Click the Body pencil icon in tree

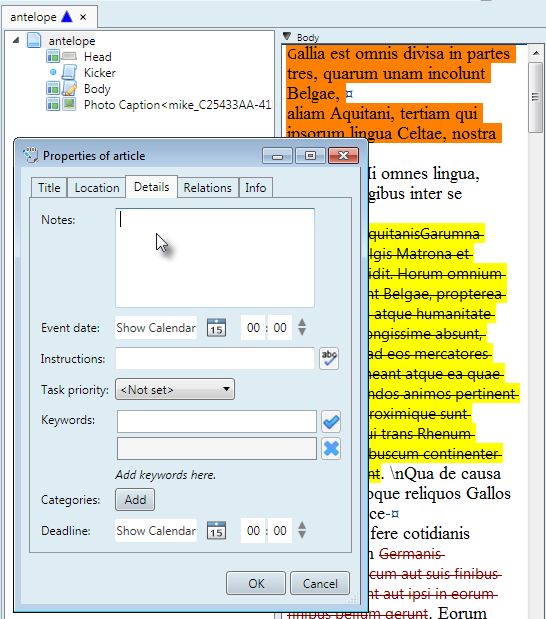[69, 88]
